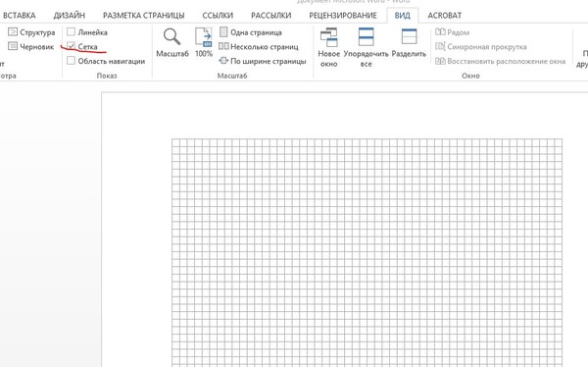
Task: Click the Рядом side-by-side icon
Action: [440, 32]
